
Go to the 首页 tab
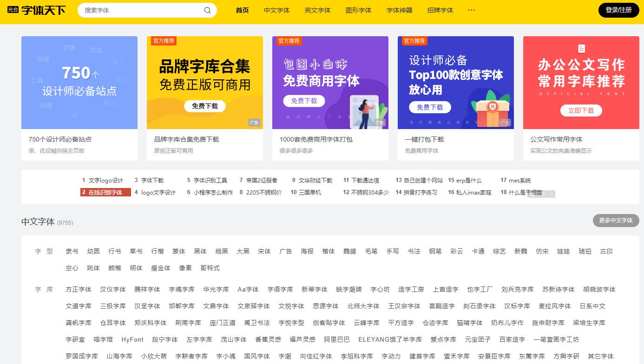(243, 10)
